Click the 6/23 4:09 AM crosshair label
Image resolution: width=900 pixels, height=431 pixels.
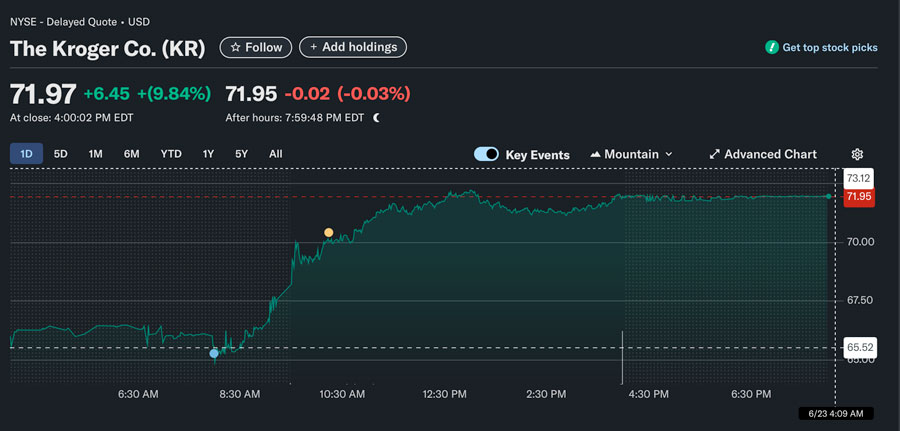coord(836,413)
